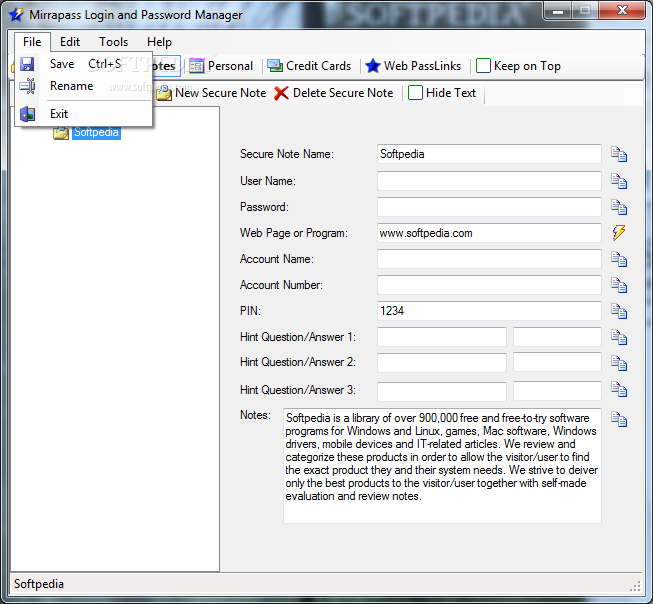Click the Credit Cards icon
The image size is (653, 604).
pos(275,66)
